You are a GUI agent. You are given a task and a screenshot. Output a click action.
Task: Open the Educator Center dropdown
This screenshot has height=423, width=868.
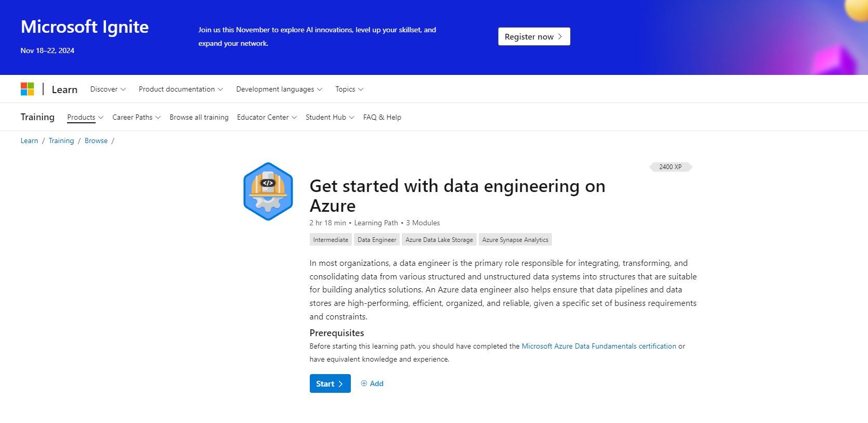click(x=266, y=117)
